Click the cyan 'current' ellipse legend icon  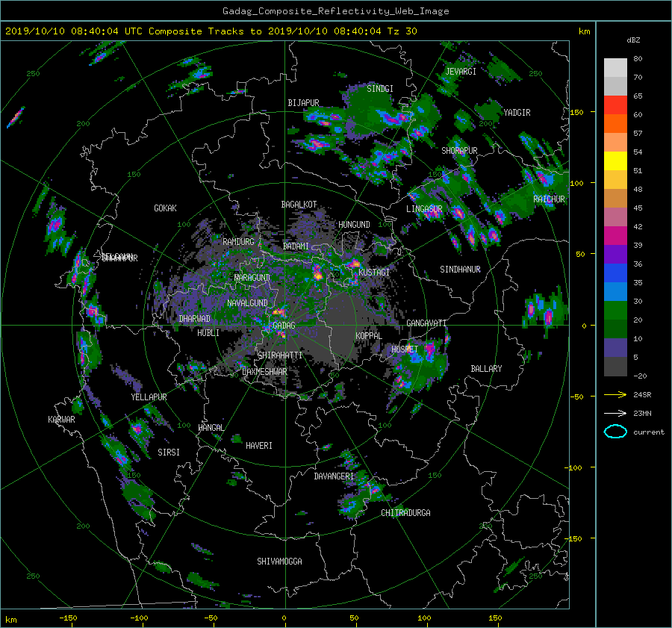click(615, 432)
